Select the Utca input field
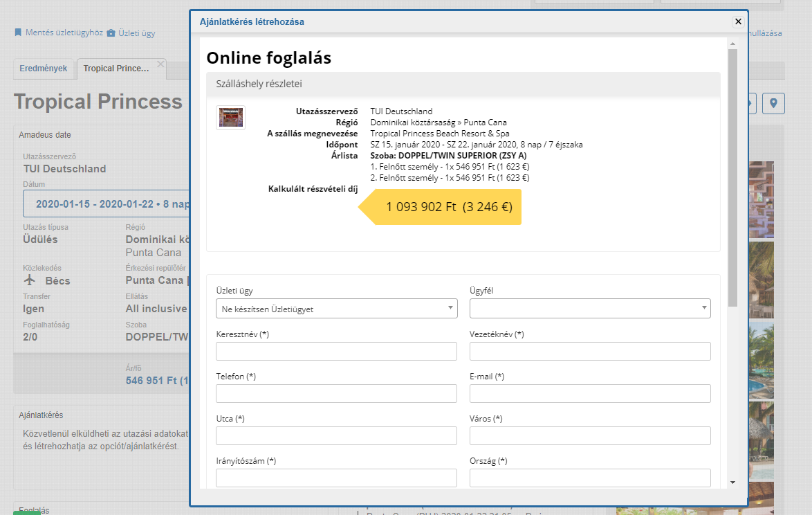 coord(337,435)
